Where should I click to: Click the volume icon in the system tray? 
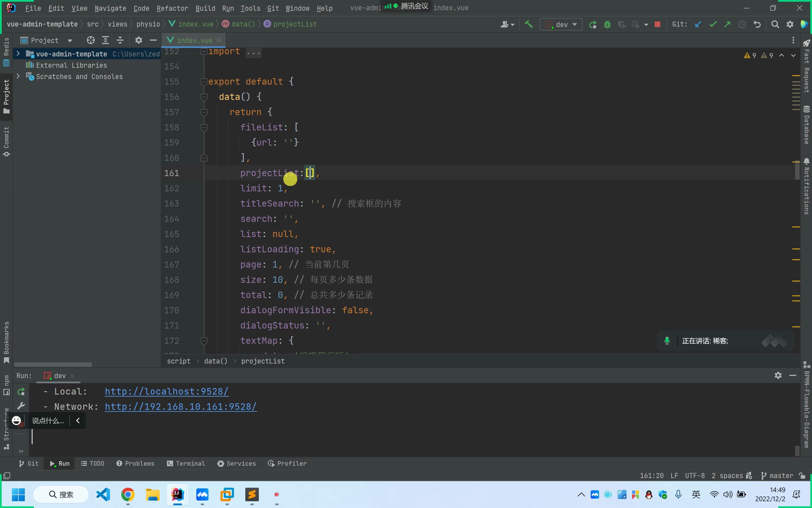[x=728, y=494]
